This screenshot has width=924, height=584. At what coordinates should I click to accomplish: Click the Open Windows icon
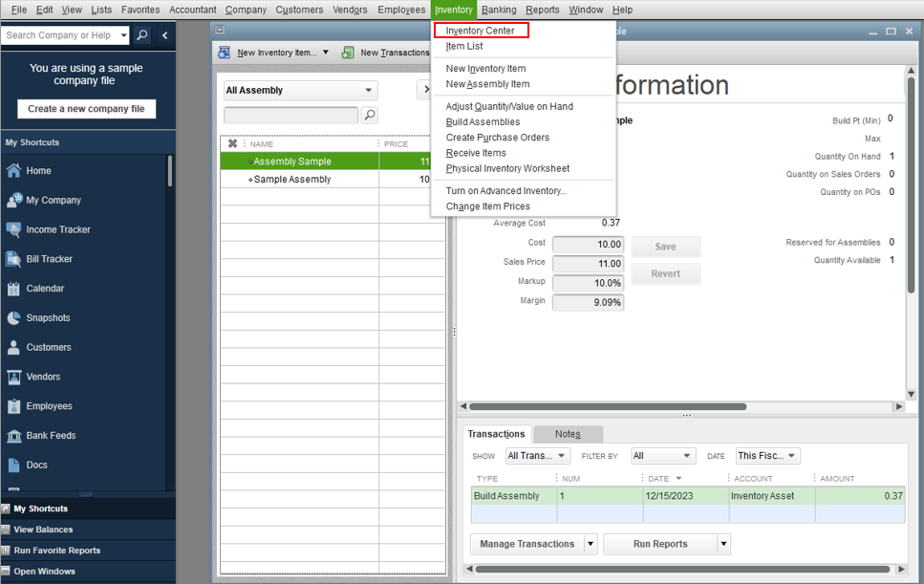coord(6,571)
